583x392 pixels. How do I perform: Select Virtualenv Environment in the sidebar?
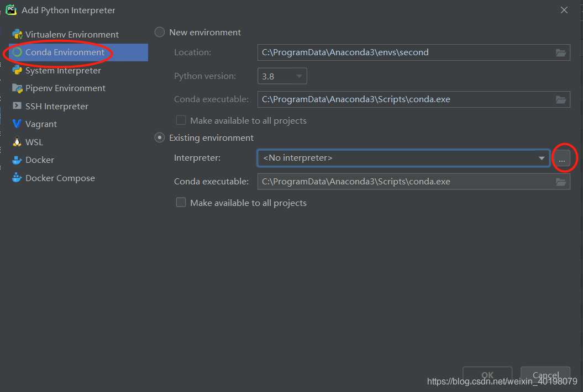[78, 34]
